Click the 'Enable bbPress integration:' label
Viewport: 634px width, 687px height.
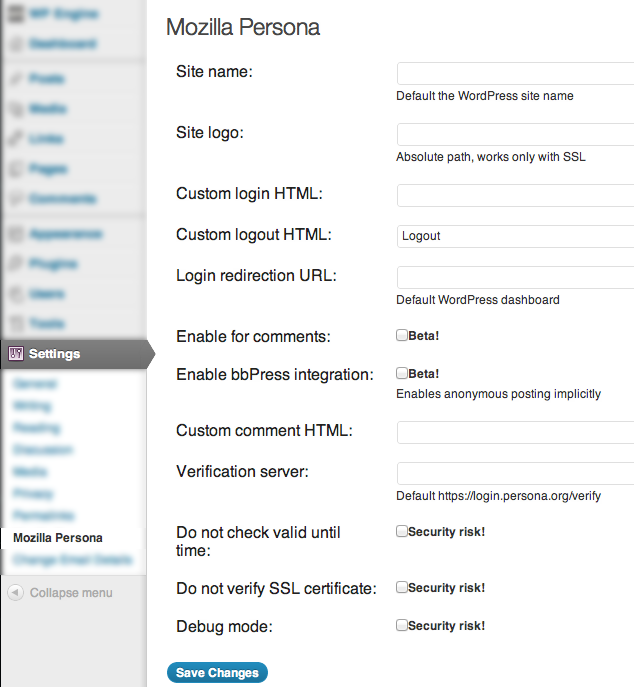[x=275, y=375]
